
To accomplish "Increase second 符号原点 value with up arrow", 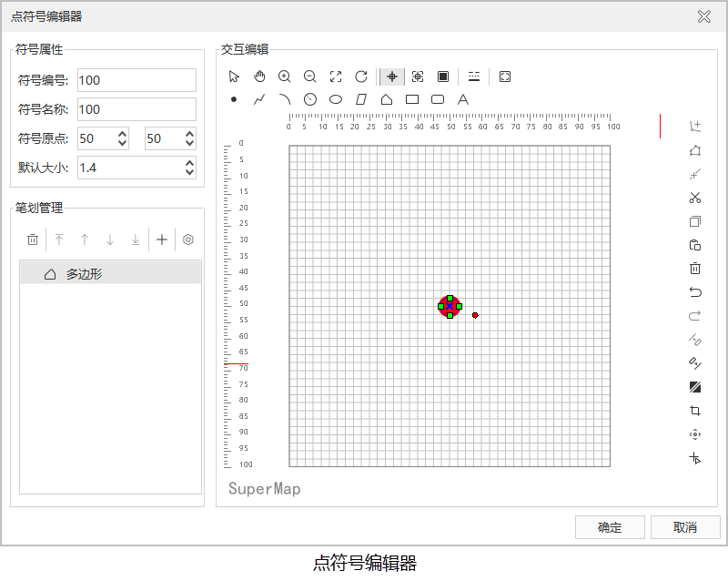I will point(189,134).
